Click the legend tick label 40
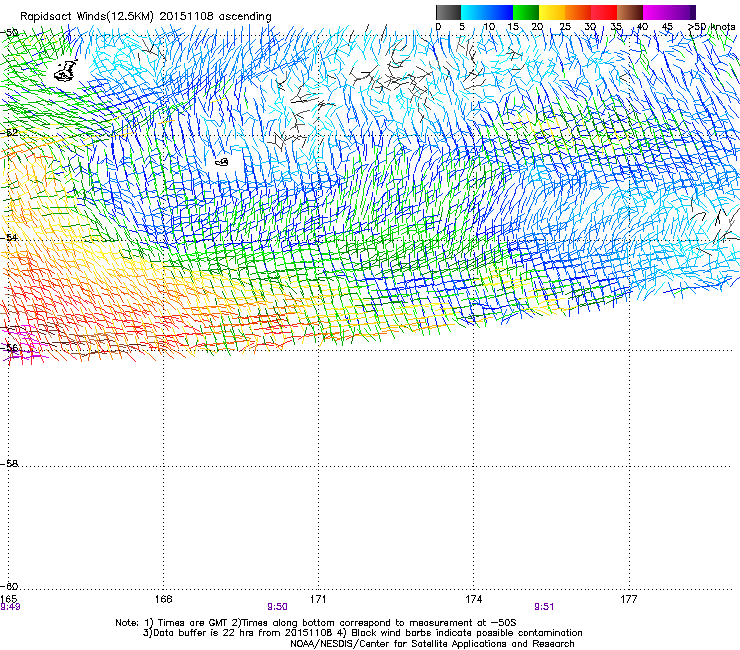This screenshot has width=740, height=650. pos(642,27)
